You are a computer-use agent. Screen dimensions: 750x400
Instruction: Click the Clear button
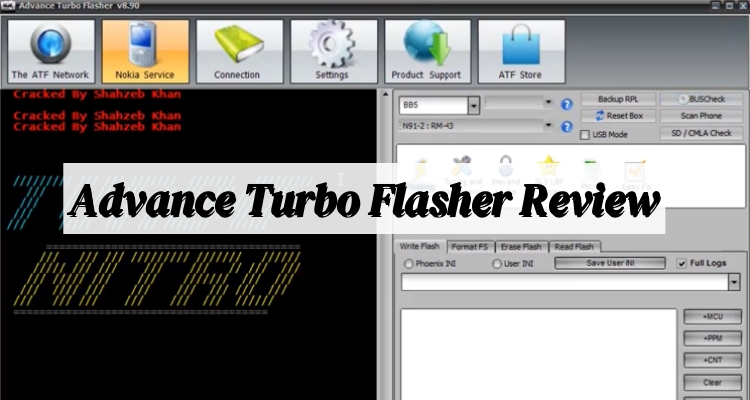(713, 382)
